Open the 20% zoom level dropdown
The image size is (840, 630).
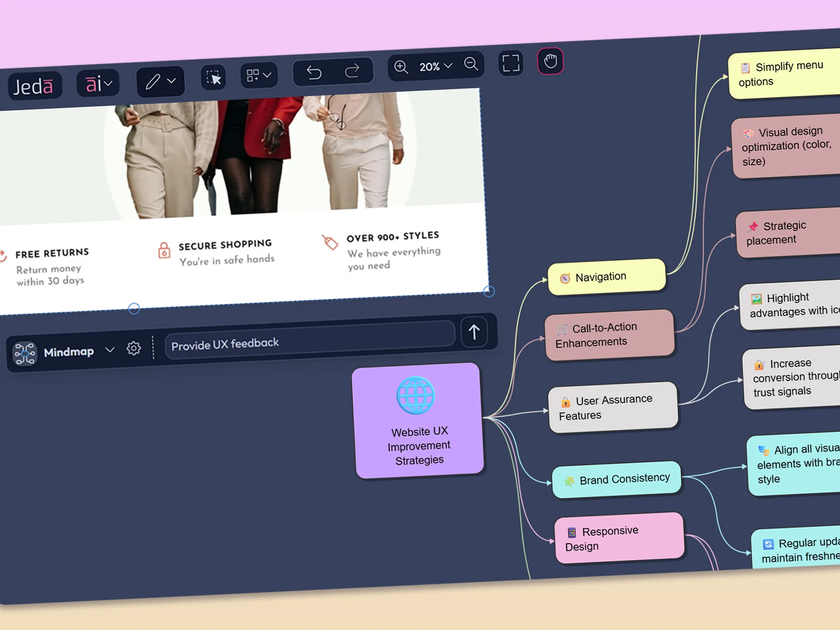(433, 66)
